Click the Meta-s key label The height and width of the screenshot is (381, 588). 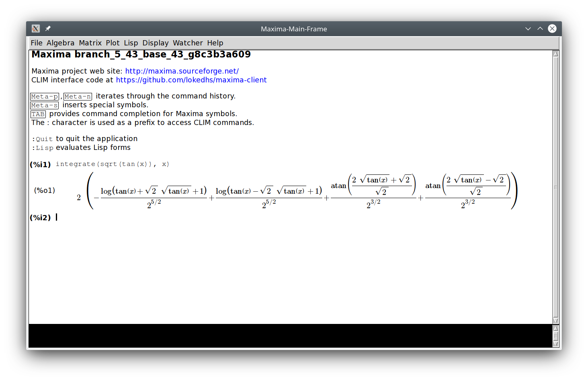coord(45,105)
